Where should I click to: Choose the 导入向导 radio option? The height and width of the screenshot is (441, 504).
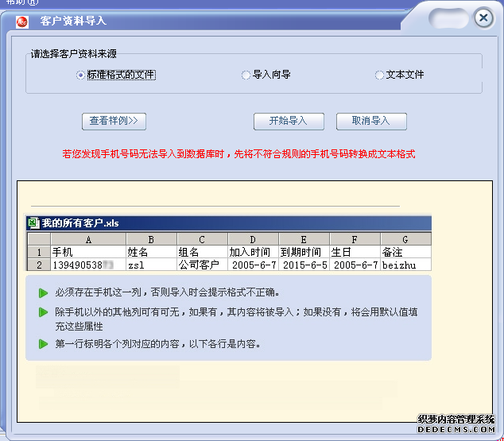pos(246,75)
